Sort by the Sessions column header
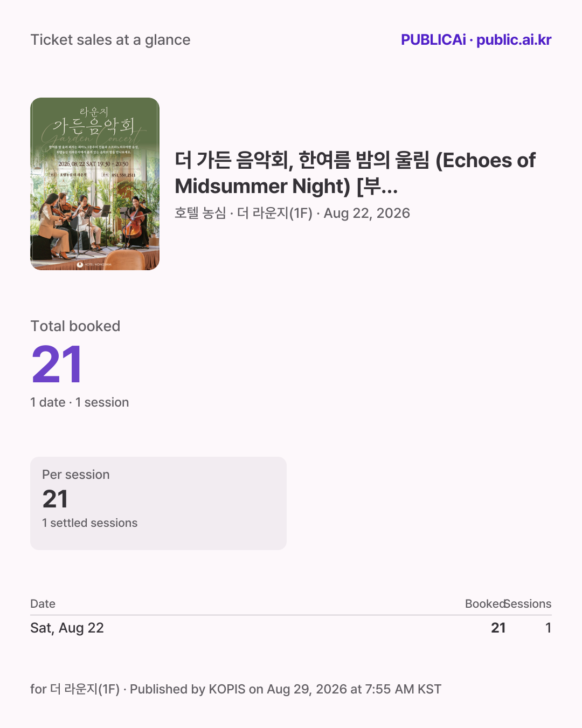 pos(529,604)
